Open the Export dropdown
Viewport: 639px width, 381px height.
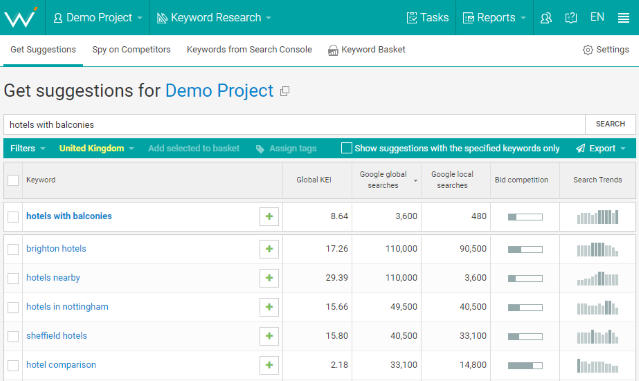pos(600,148)
